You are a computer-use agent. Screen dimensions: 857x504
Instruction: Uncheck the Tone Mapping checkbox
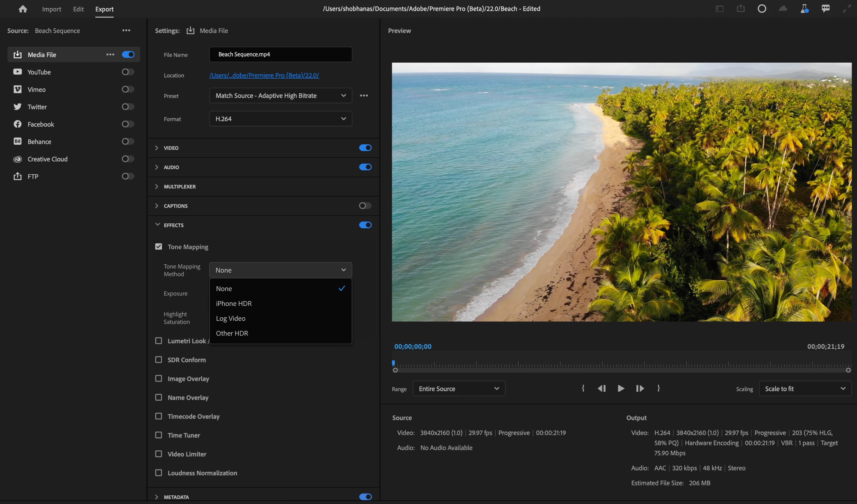pos(159,246)
